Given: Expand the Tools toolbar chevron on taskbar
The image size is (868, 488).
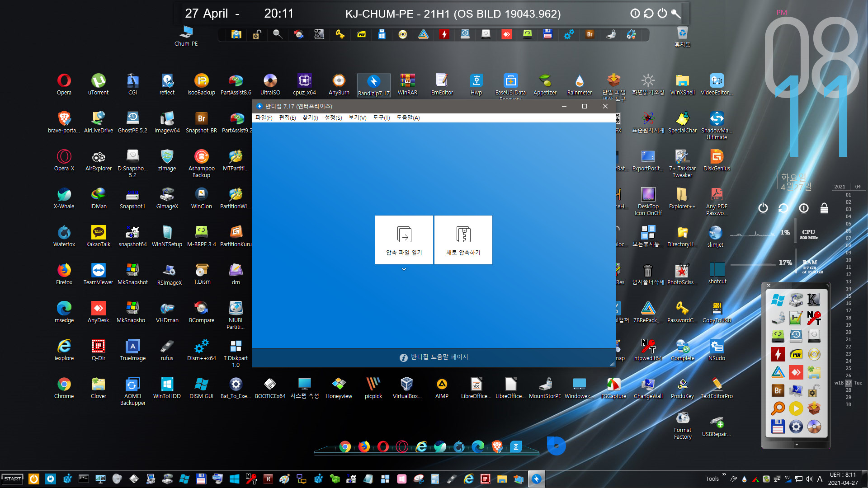Looking at the screenshot, I should coord(724,474).
